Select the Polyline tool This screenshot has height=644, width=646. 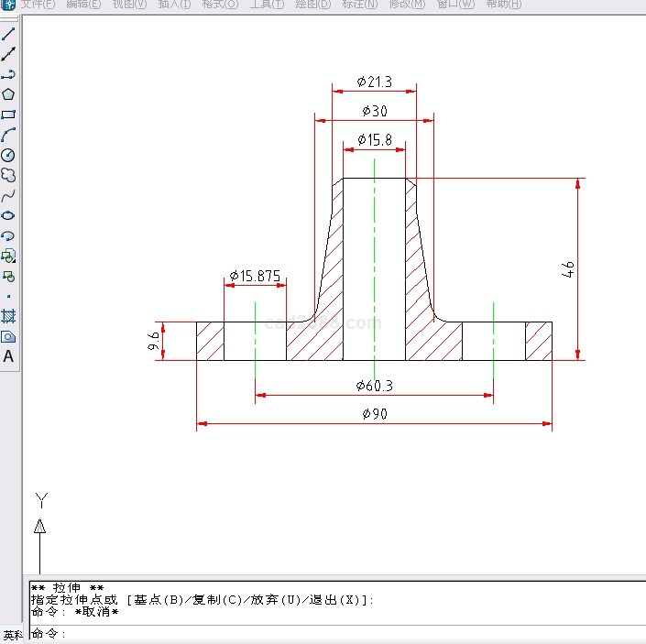[x=8, y=74]
